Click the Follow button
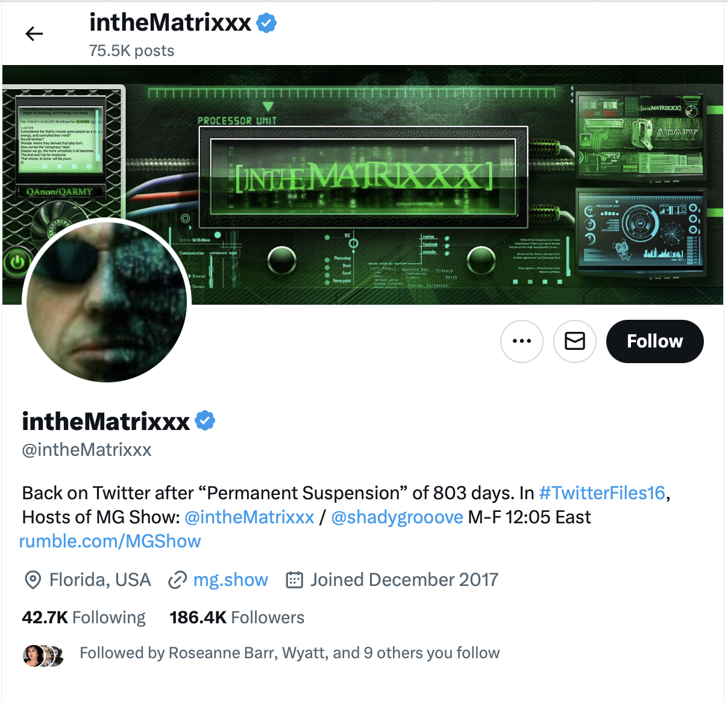Viewport: 728px width, 701px height. 654,341
